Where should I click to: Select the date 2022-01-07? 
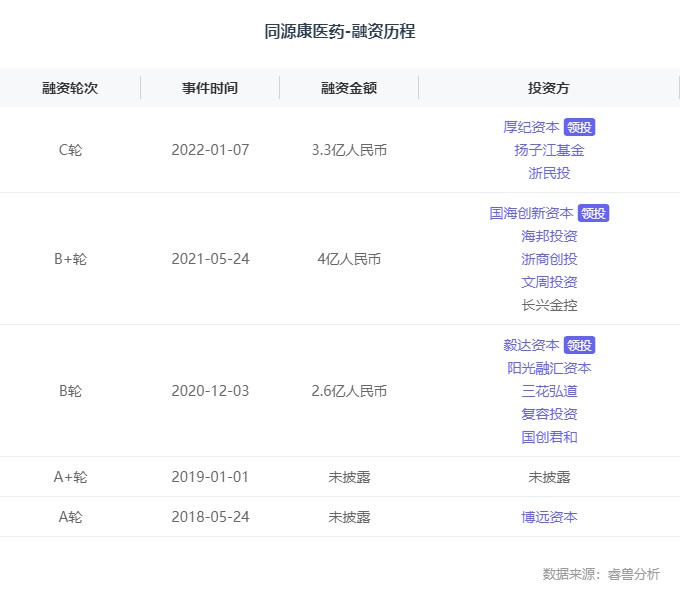[210, 150]
